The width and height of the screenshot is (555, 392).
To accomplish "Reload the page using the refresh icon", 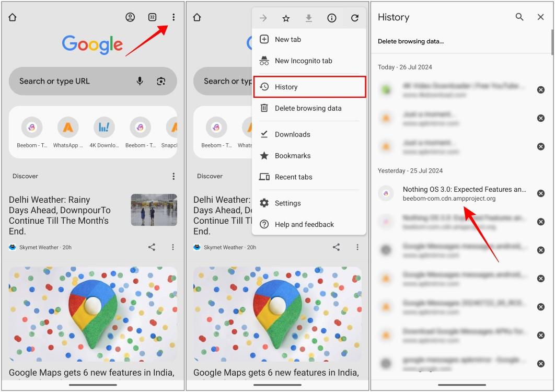I will (x=355, y=18).
